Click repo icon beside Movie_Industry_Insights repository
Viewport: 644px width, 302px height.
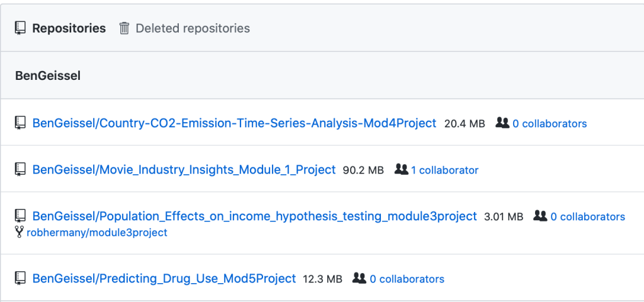pos(21,169)
